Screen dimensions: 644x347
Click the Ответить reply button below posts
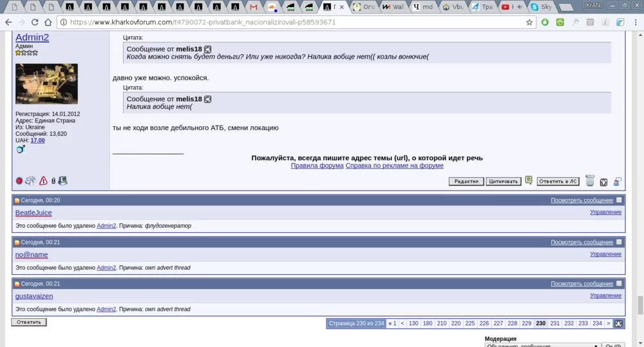click(x=29, y=323)
